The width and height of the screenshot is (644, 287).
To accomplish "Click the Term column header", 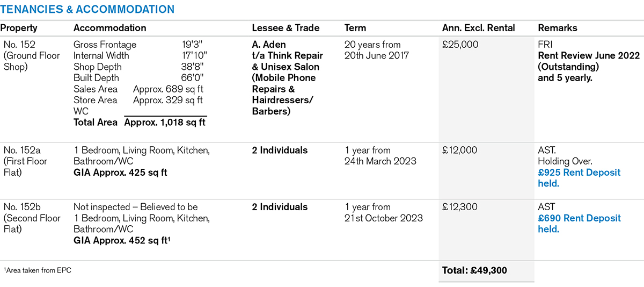I will tap(355, 28).
